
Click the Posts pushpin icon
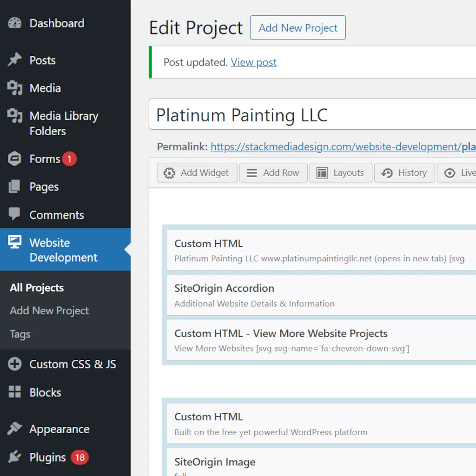point(14,59)
